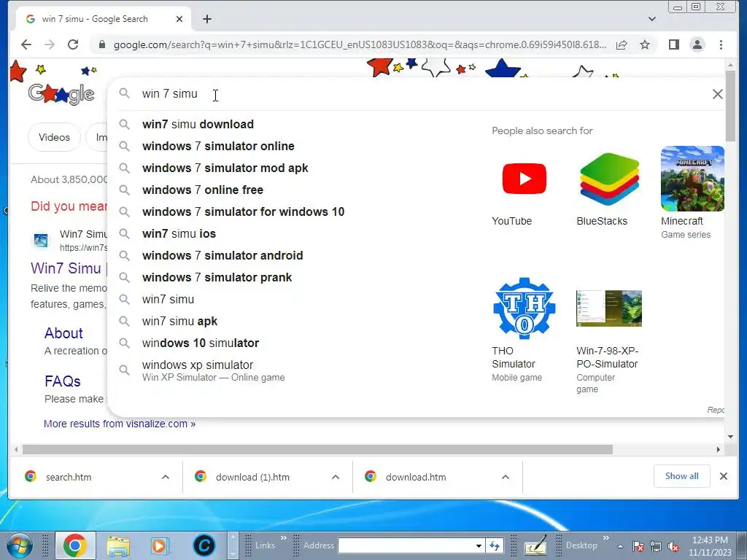Expand search.htm download options

(166, 477)
